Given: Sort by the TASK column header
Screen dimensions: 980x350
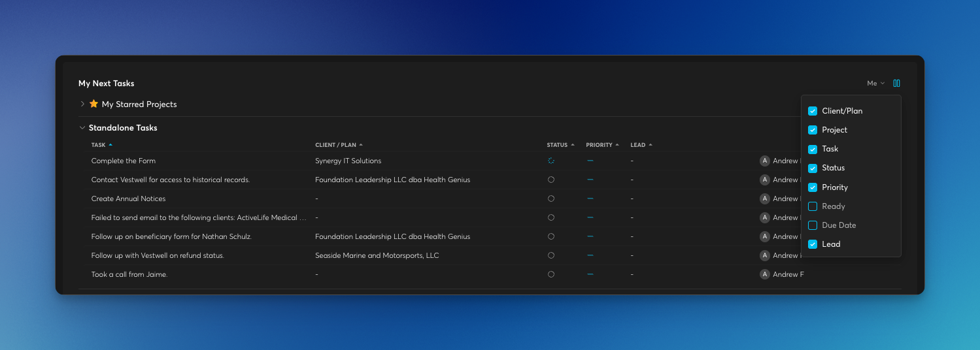Looking at the screenshot, I should point(102,145).
